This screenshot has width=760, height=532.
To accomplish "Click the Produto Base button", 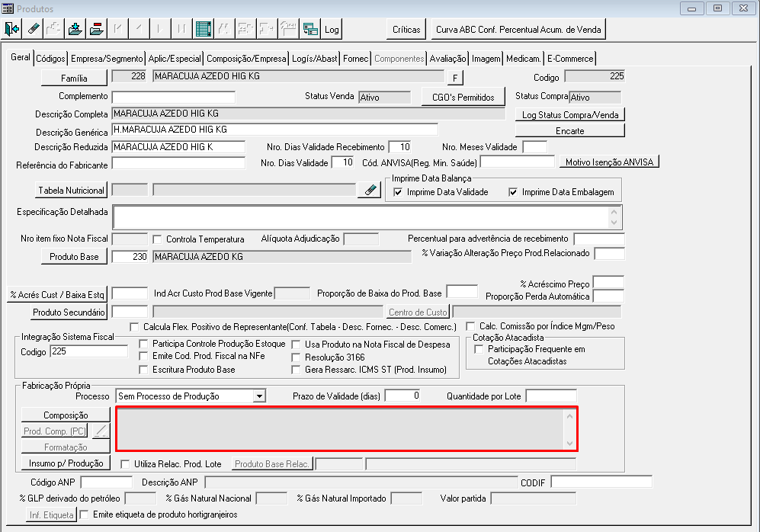I will pyautogui.click(x=74, y=257).
